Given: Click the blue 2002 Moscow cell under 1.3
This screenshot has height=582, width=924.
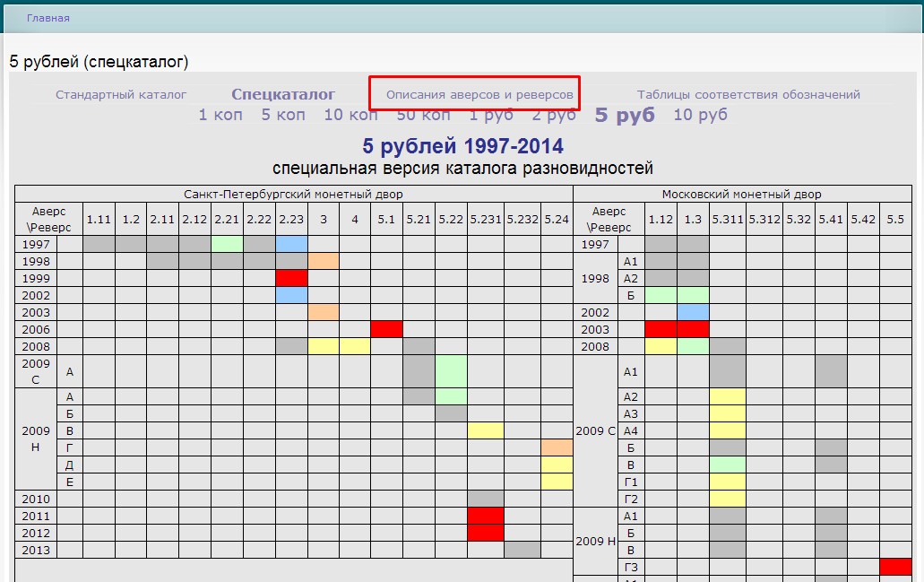Looking at the screenshot, I should point(693,312).
